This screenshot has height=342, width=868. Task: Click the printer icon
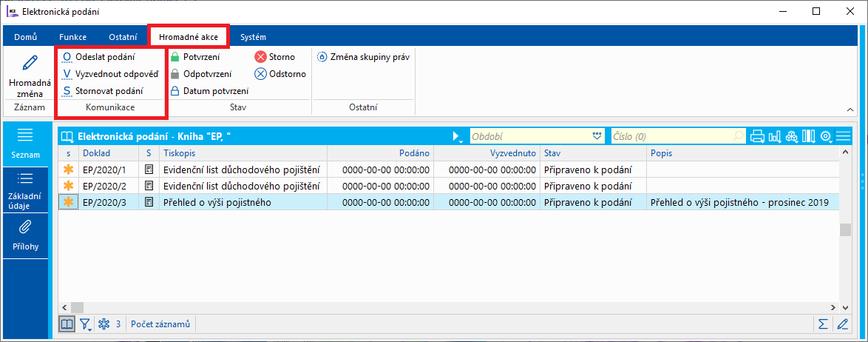[758, 136]
